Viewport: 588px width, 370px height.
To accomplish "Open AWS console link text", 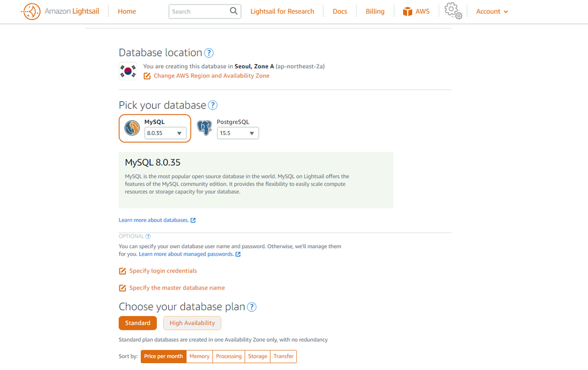I will pos(422,11).
